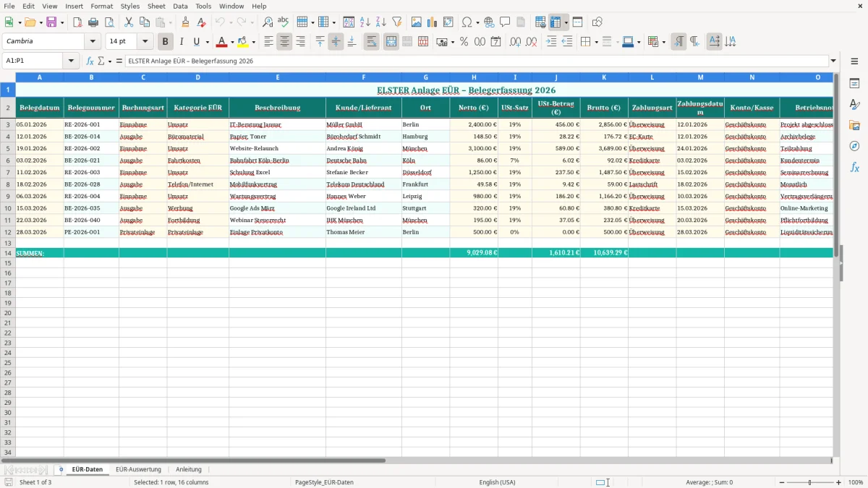Click the Insert Hyperlink icon

(489, 22)
